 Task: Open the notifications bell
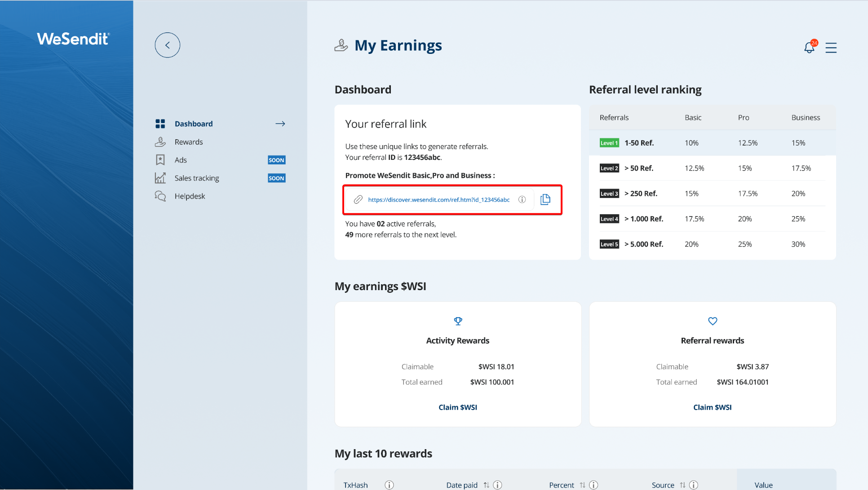click(810, 47)
